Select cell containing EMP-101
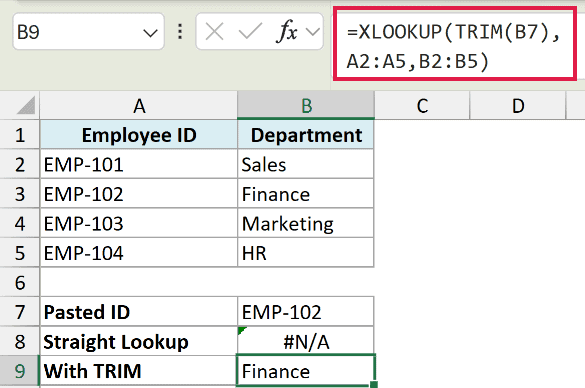The image size is (585, 388). (139, 164)
